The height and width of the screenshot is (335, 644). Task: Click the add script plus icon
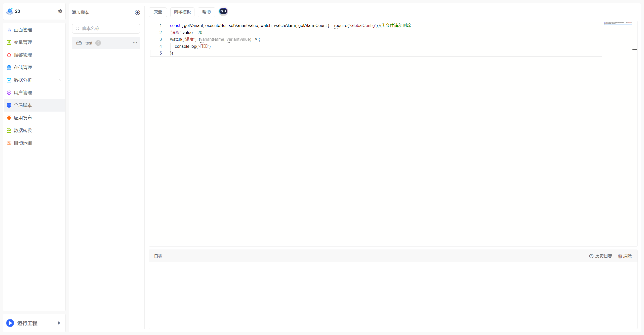[137, 12]
